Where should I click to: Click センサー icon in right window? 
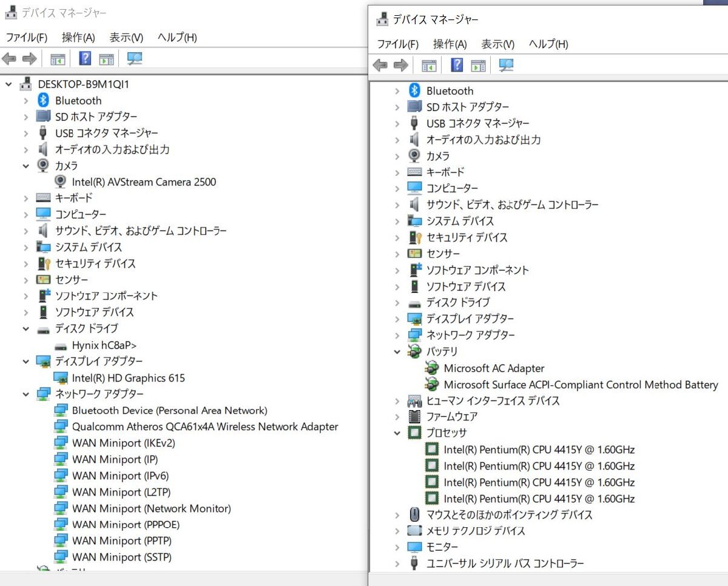pyautogui.click(x=414, y=254)
